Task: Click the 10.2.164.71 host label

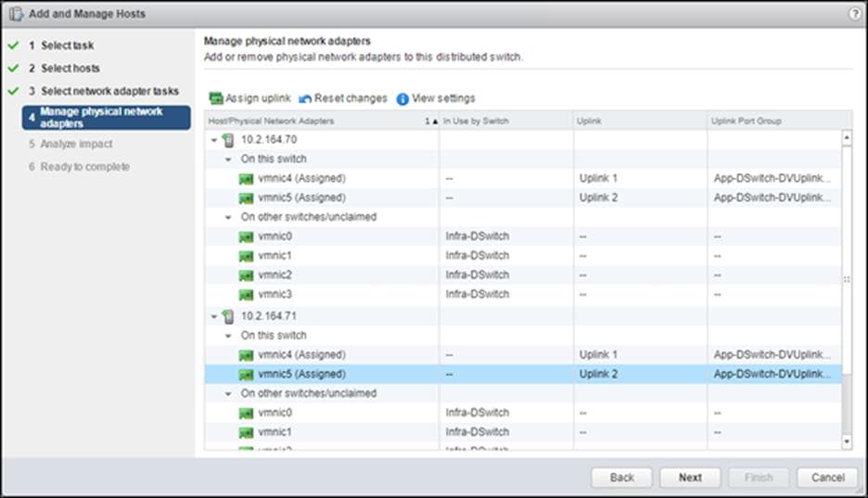Action: 269,316
